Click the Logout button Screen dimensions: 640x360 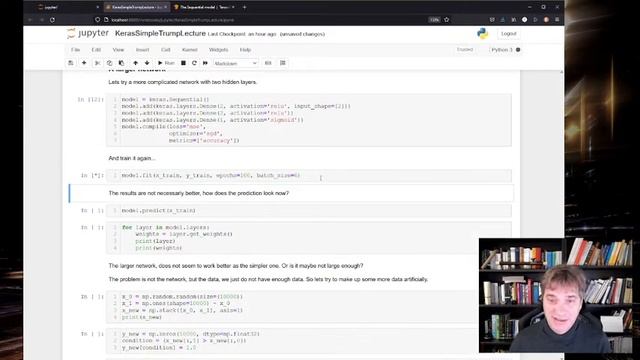(x=509, y=34)
